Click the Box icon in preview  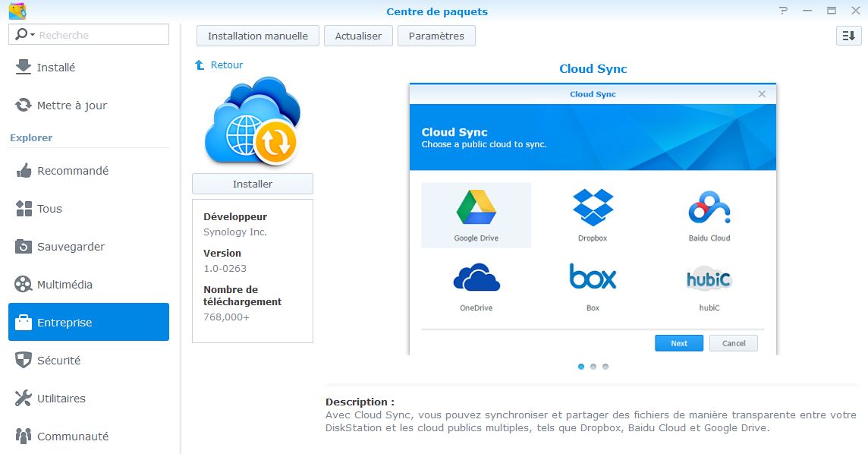(x=593, y=276)
